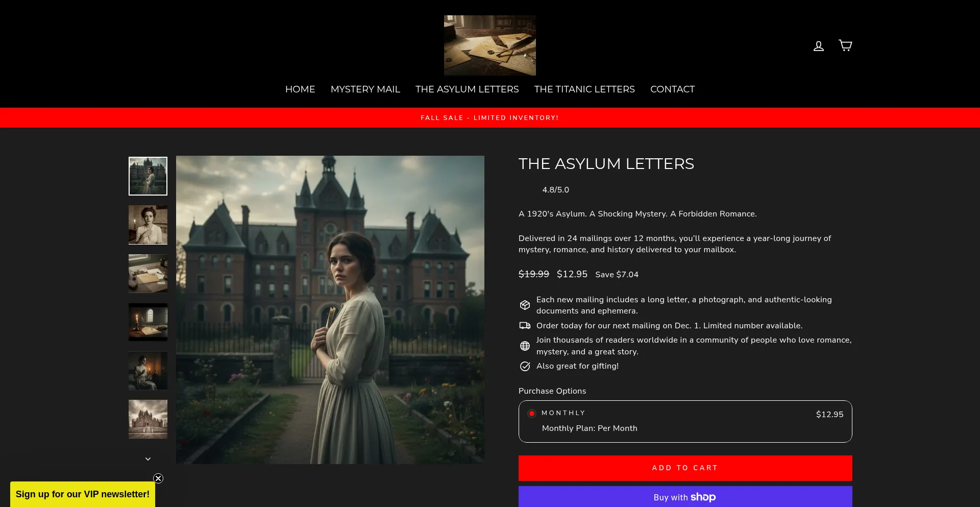
Task: Click the checkmark gifting icon
Action: coord(525,366)
